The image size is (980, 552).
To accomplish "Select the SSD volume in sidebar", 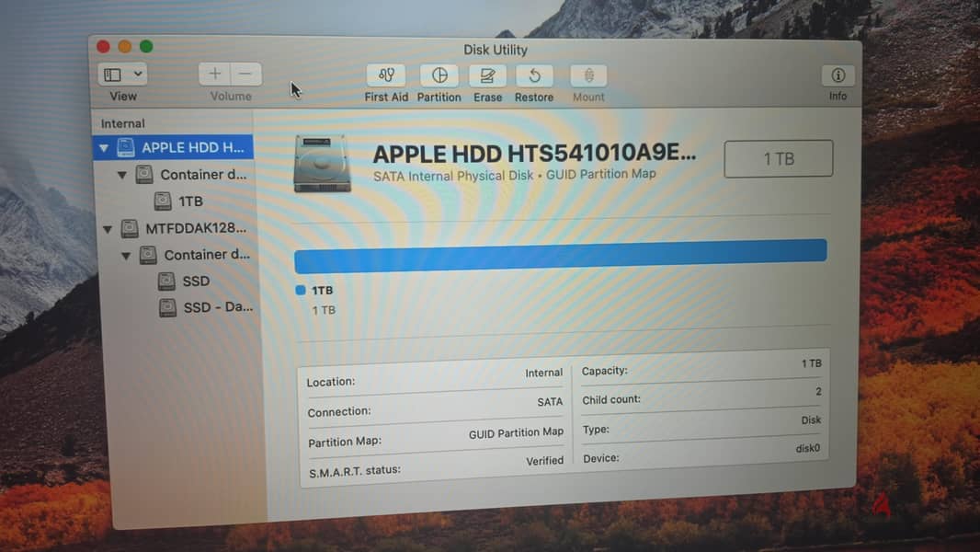I will pyautogui.click(x=185, y=282).
